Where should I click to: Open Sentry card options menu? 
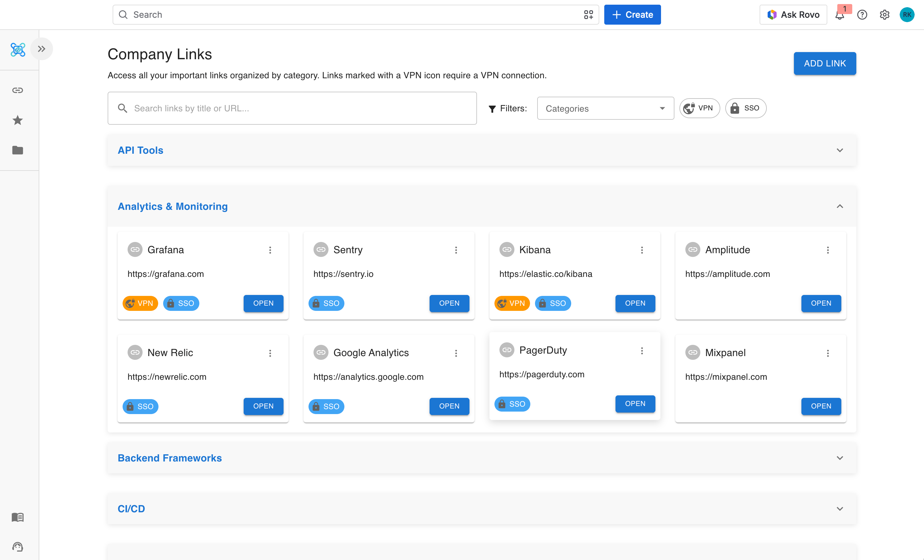pos(456,250)
